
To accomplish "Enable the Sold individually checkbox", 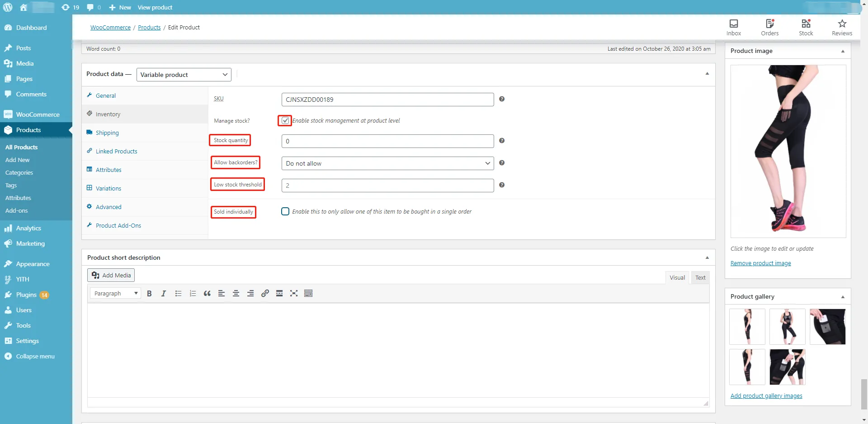I will 285,212.
